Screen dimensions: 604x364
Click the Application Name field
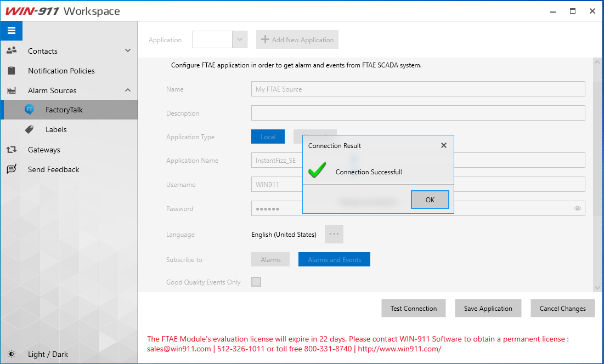(418, 161)
